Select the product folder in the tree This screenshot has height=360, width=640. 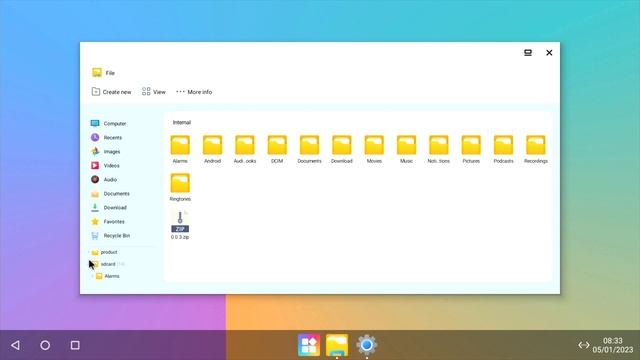tap(104, 252)
